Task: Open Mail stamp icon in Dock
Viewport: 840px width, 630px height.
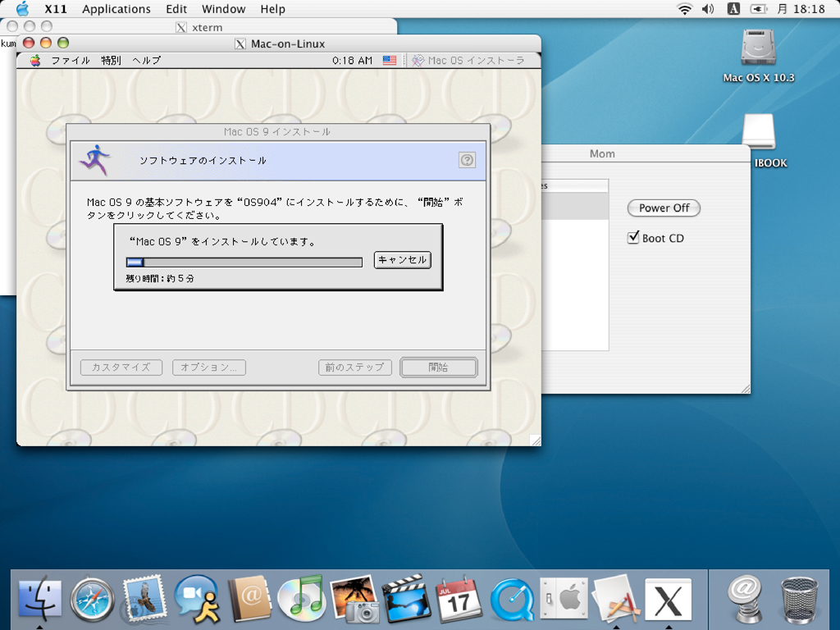Action: 144,600
